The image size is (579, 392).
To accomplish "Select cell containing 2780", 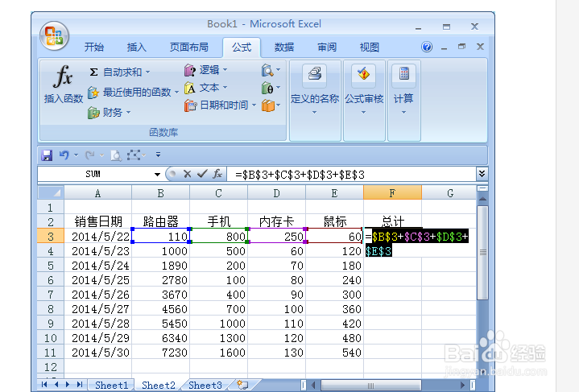I will coord(160,280).
